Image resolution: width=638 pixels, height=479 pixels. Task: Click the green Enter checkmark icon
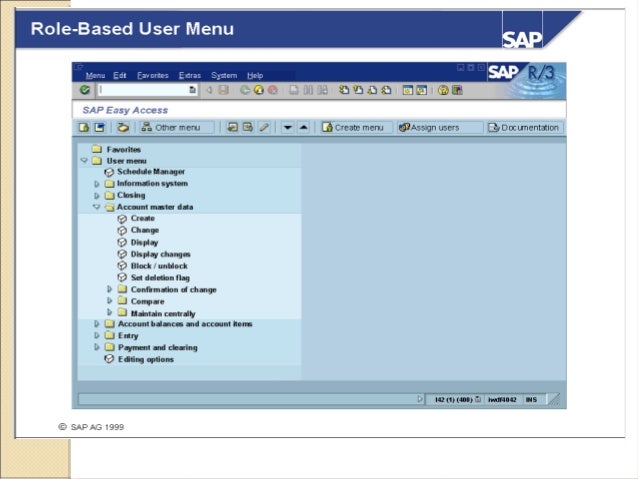(x=85, y=90)
